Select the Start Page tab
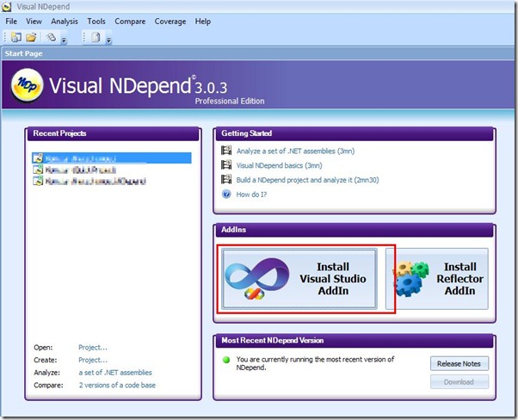Viewport: 518px width, 420px height. tap(23, 53)
